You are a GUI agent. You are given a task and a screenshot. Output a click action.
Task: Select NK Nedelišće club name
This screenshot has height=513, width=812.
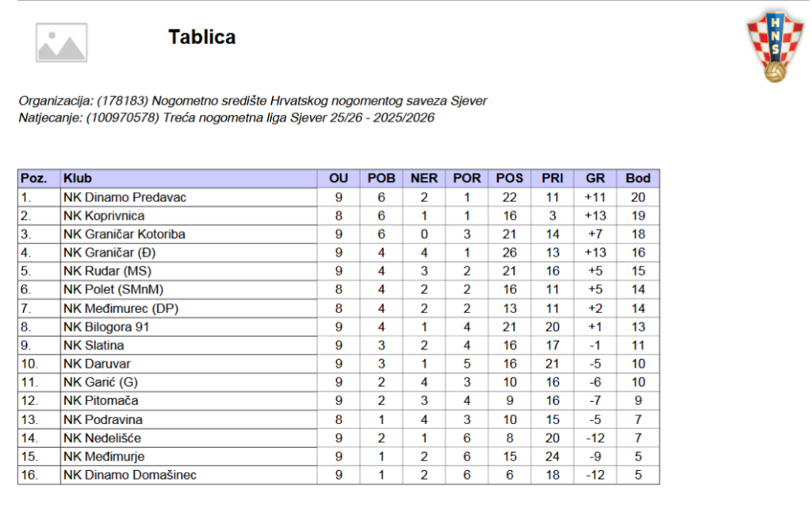(x=102, y=438)
